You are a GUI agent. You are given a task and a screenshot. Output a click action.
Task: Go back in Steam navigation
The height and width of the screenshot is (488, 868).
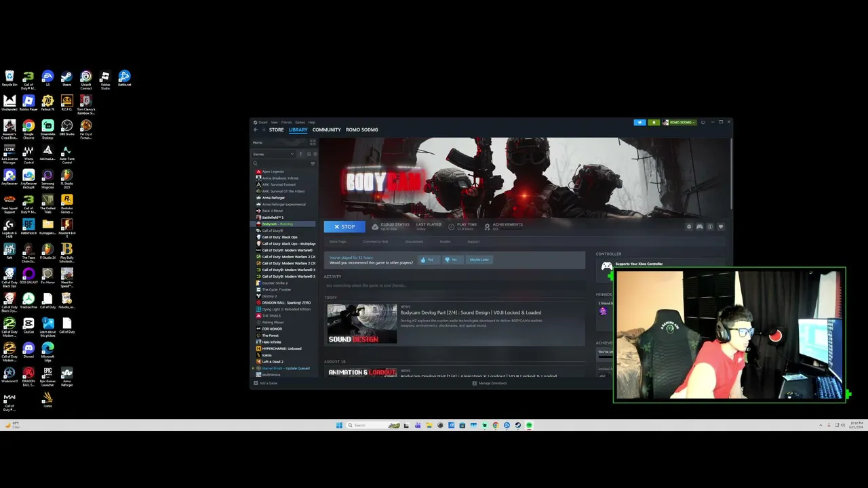pyautogui.click(x=256, y=129)
